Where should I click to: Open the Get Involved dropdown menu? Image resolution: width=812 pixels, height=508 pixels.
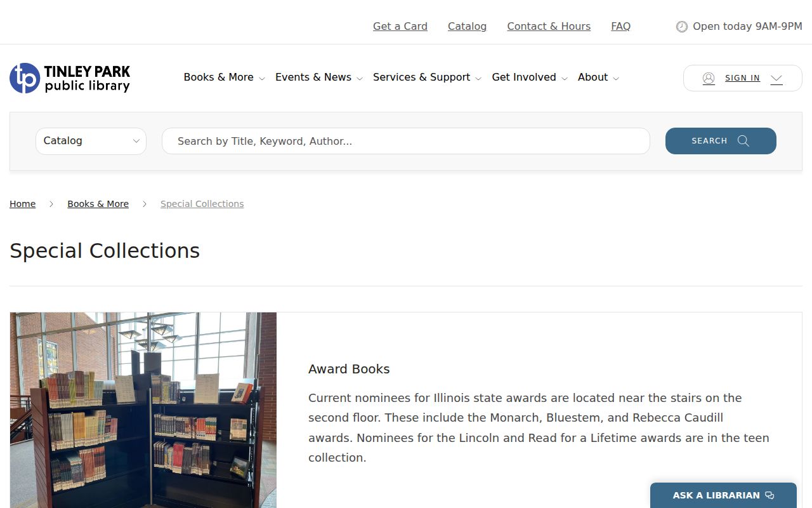[x=530, y=77]
